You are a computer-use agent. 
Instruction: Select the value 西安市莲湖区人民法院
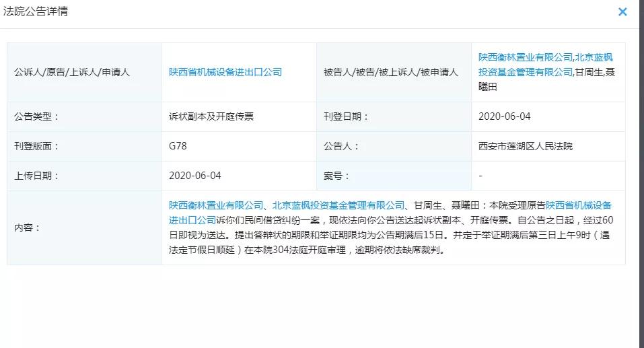click(x=526, y=146)
